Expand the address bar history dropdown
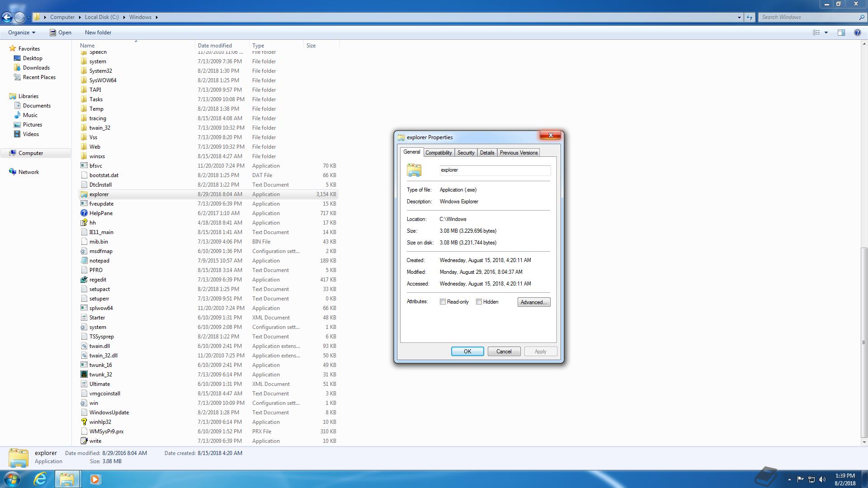 [x=739, y=17]
